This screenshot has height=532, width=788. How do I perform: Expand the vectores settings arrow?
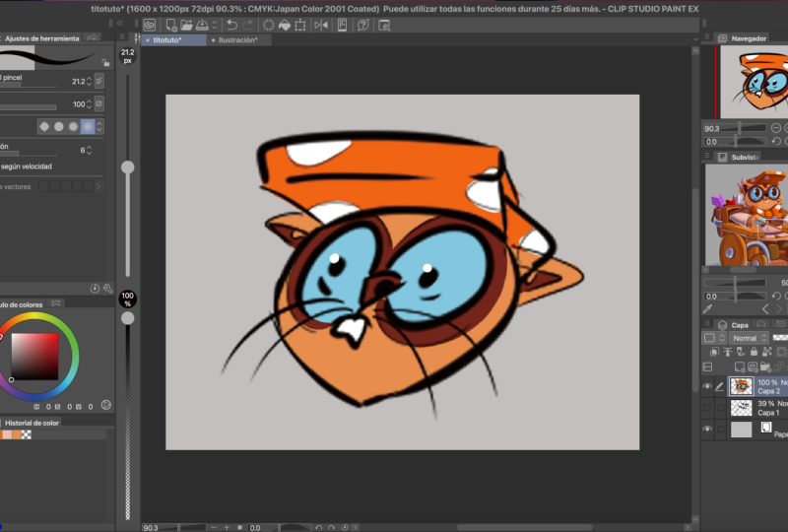[x=98, y=186]
